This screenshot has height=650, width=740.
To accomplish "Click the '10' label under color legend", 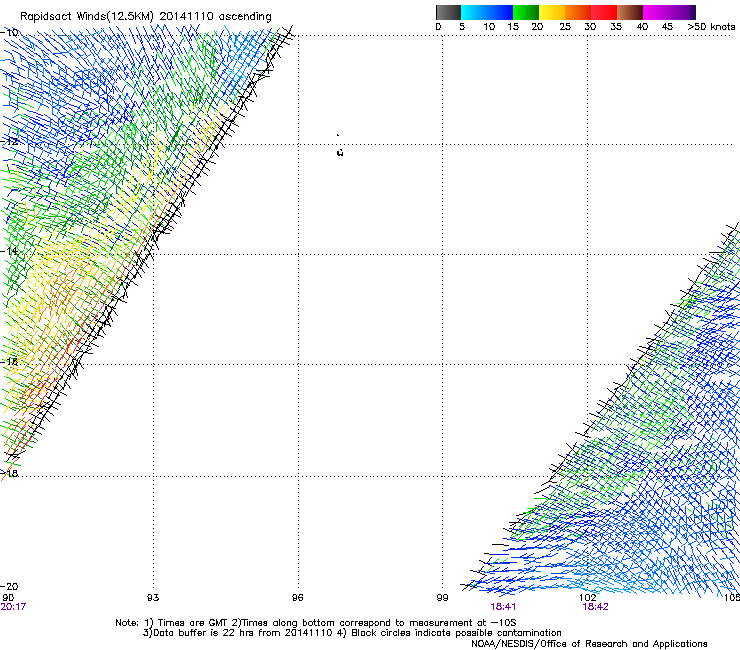I will tap(489, 27).
